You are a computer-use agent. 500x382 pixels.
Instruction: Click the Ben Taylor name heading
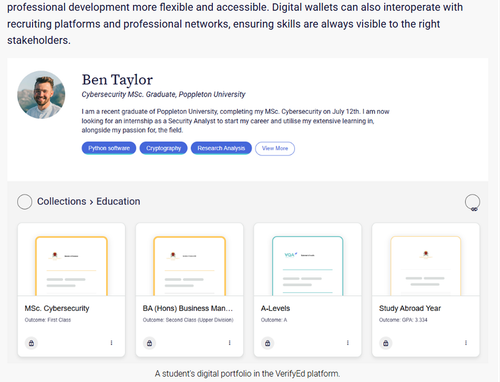click(117, 80)
